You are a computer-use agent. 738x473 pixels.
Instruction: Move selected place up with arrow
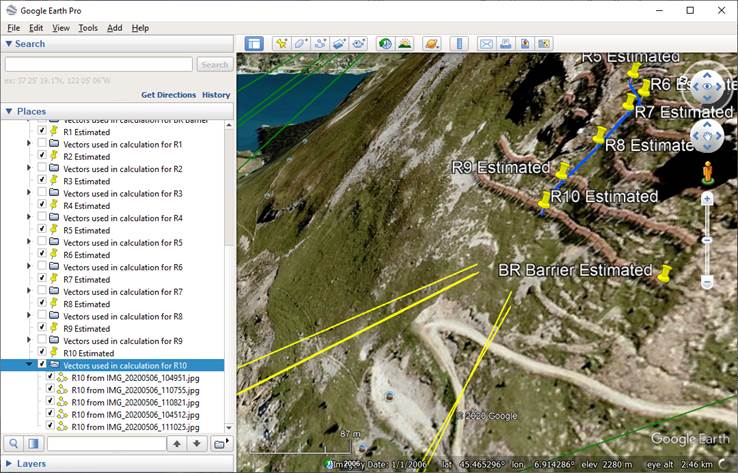click(177, 443)
